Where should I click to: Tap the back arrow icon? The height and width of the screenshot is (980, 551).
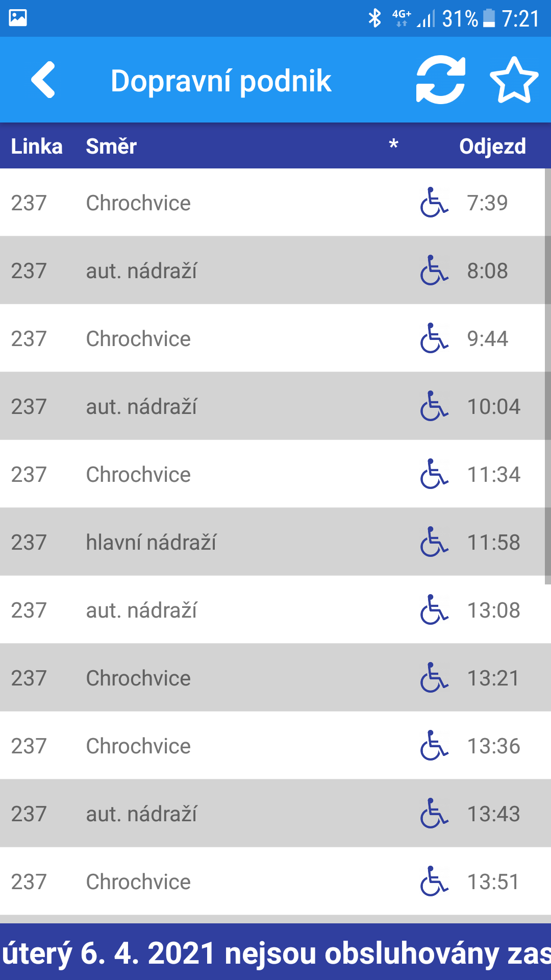click(43, 80)
